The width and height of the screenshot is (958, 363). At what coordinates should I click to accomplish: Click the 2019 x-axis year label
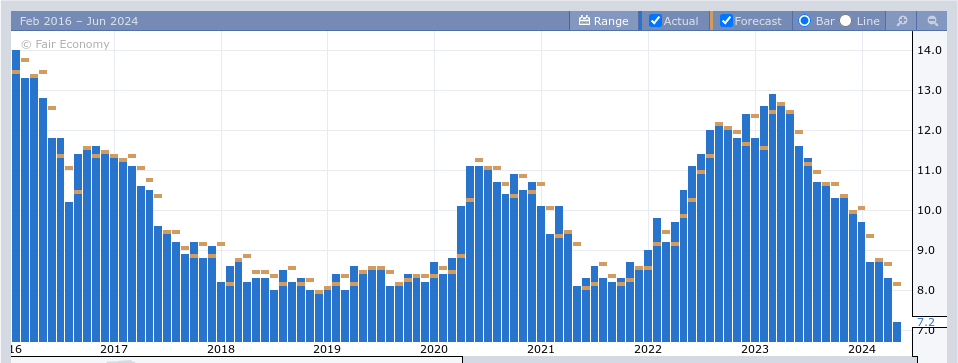pyautogui.click(x=327, y=350)
